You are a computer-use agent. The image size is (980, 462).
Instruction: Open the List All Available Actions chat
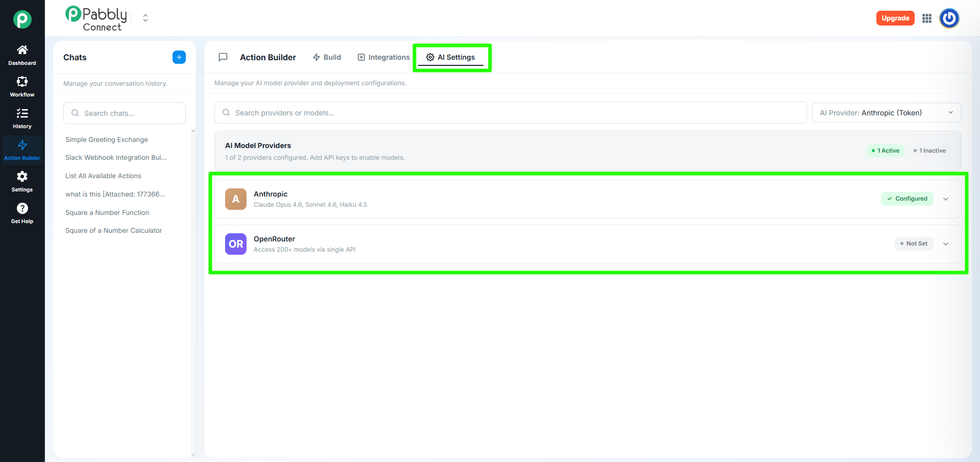pyautogui.click(x=103, y=176)
